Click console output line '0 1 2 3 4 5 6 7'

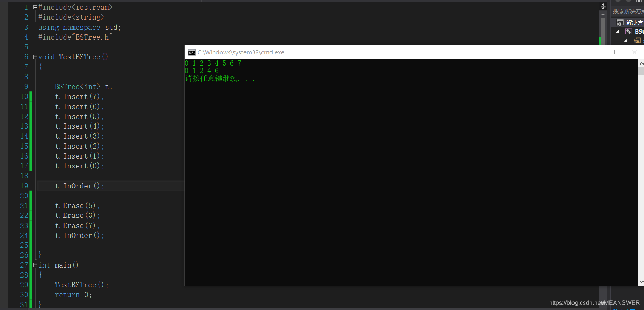(x=213, y=63)
